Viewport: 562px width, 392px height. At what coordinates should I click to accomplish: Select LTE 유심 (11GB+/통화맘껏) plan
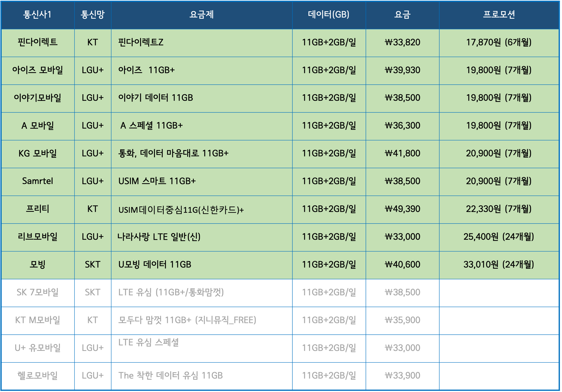(x=202, y=293)
